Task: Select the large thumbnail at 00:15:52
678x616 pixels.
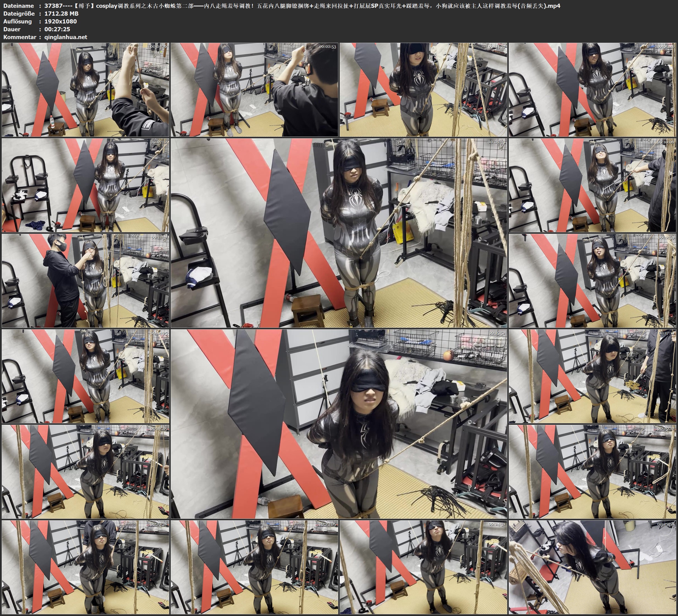Action: coord(339,424)
